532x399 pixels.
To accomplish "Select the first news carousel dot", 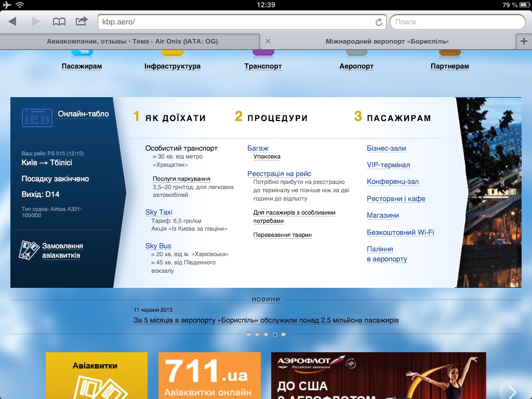I will 248,335.
